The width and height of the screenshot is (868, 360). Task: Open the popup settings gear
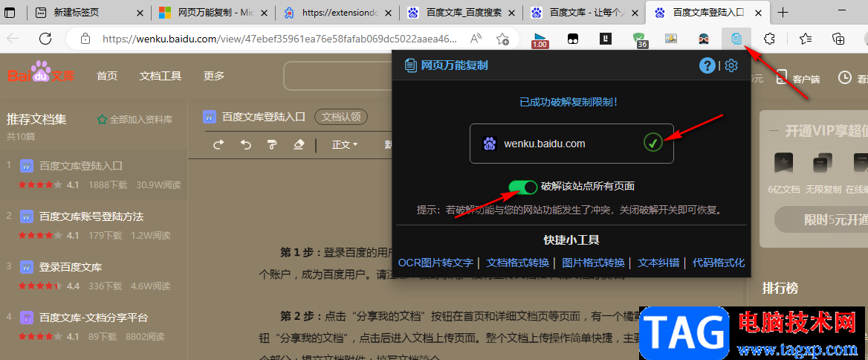pyautogui.click(x=731, y=66)
